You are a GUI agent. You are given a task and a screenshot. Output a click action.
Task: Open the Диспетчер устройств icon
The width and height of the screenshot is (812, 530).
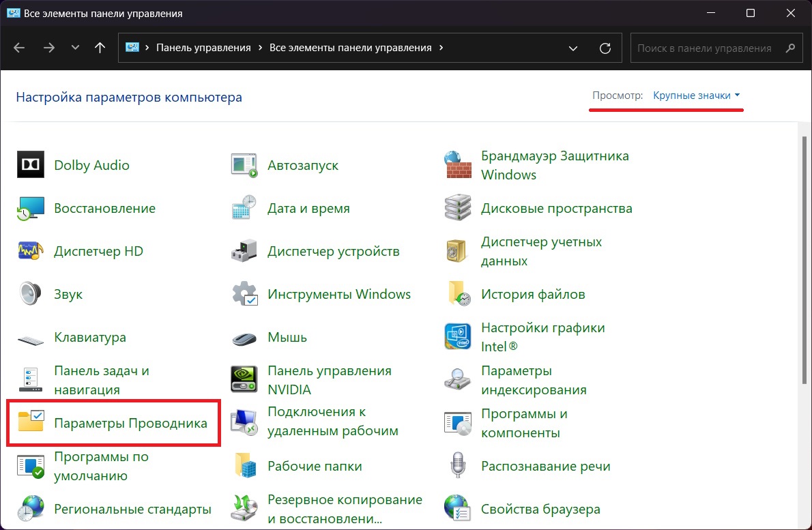[x=244, y=251]
